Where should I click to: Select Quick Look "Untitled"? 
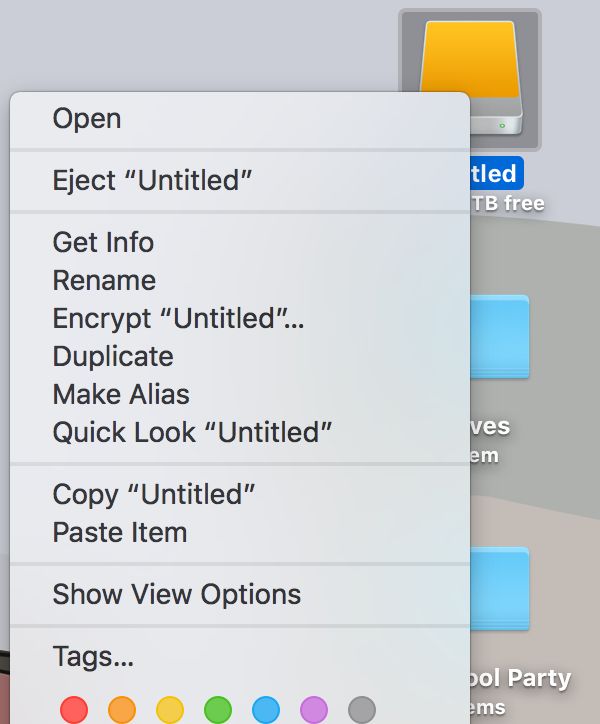pos(240,432)
